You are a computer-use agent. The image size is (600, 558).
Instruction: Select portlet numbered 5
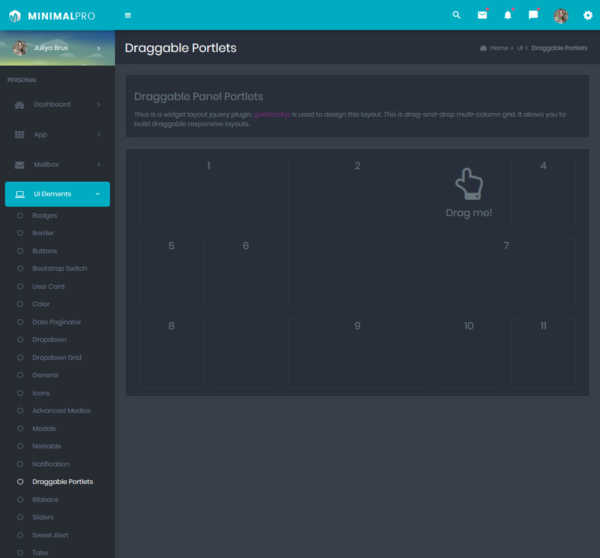pos(171,272)
